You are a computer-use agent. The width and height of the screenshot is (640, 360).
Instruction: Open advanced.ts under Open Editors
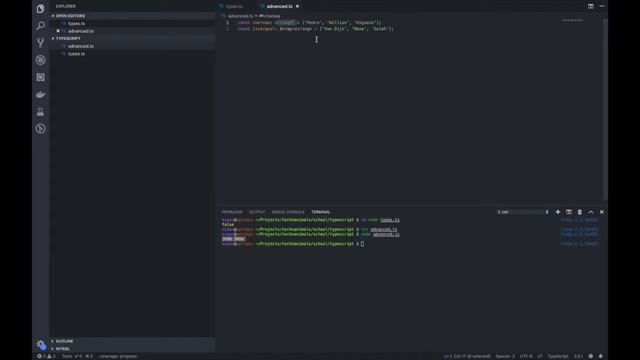[80, 31]
